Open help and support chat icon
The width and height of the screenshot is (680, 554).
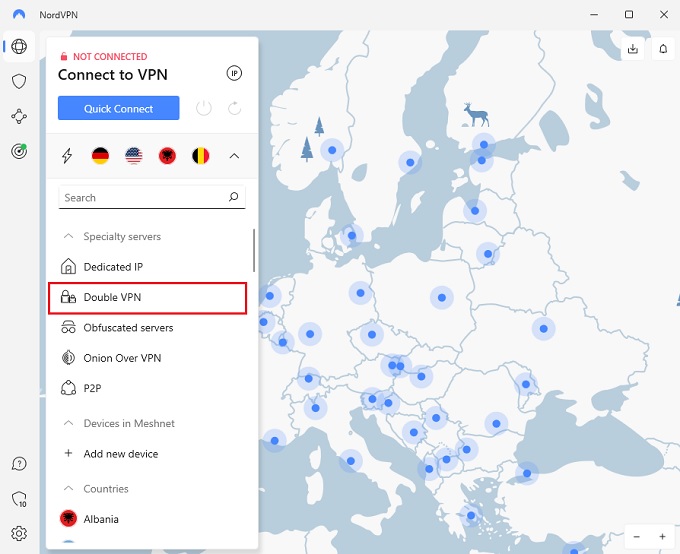click(19, 464)
